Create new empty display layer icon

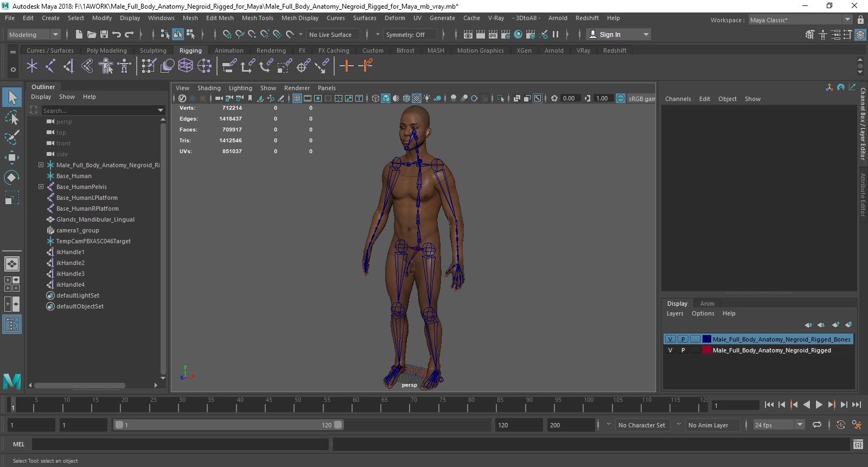tap(835, 325)
